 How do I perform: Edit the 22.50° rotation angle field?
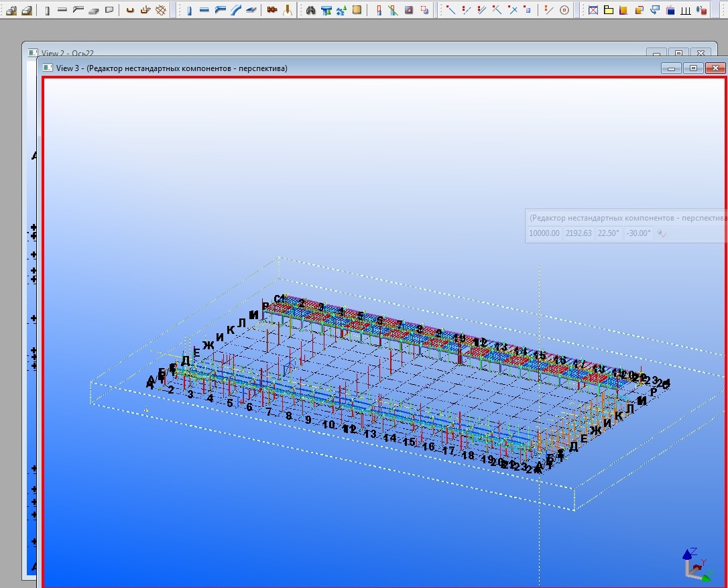point(608,233)
